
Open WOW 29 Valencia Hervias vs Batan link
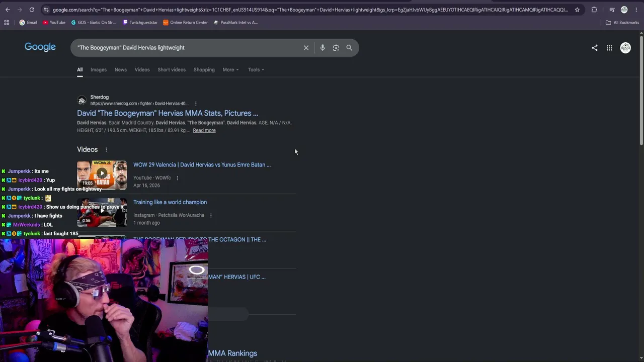(x=202, y=165)
